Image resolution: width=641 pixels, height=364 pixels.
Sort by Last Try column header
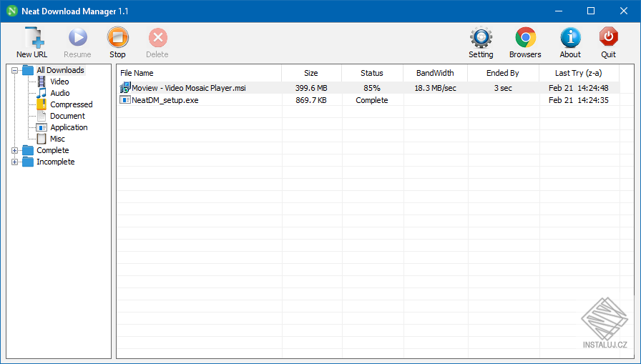click(578, 73)
